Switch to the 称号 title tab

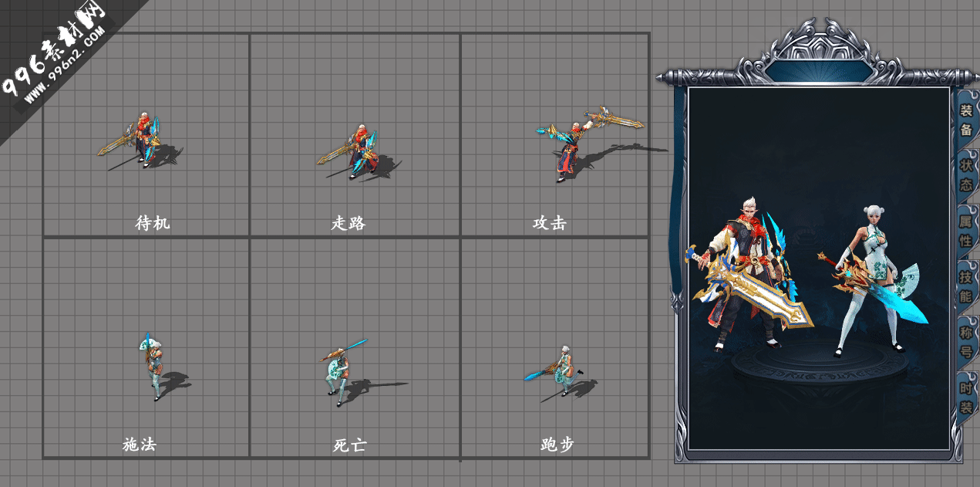pos(966,342)
